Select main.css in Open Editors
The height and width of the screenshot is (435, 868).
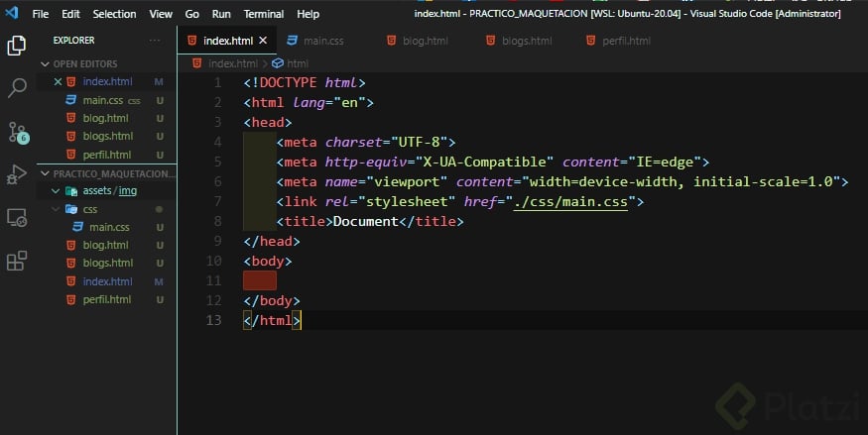pyautogui.click(x=107, y=100)
